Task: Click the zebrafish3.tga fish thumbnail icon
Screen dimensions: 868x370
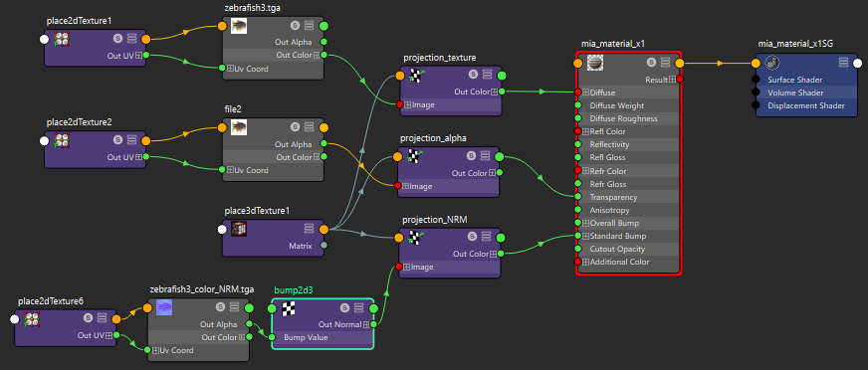Action: [x=239, y=26]
